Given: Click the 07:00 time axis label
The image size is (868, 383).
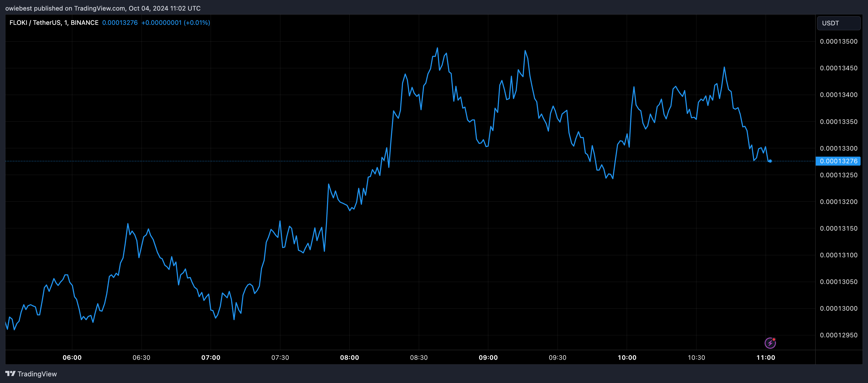Looking at the screenshot, I should 211,357.
